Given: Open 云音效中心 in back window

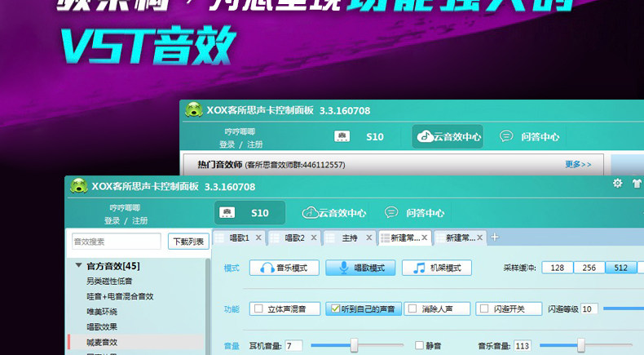Looking at the screenshot, I should click(448, 136).
